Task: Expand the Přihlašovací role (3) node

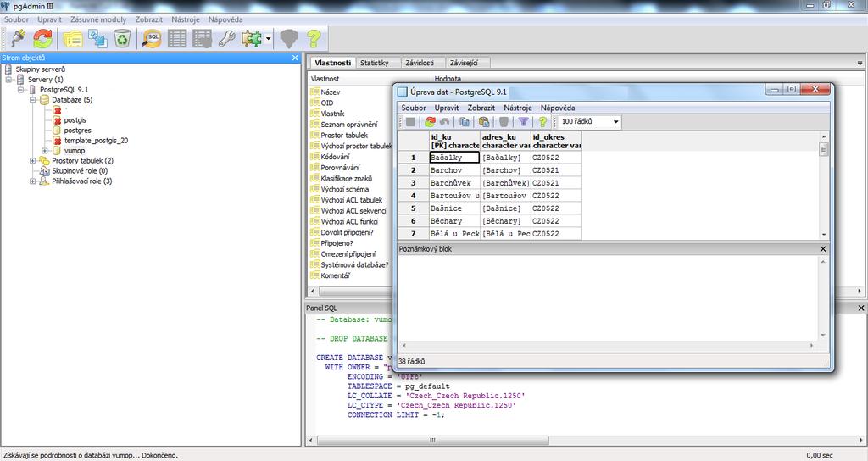Action: [x=33, y=181]
